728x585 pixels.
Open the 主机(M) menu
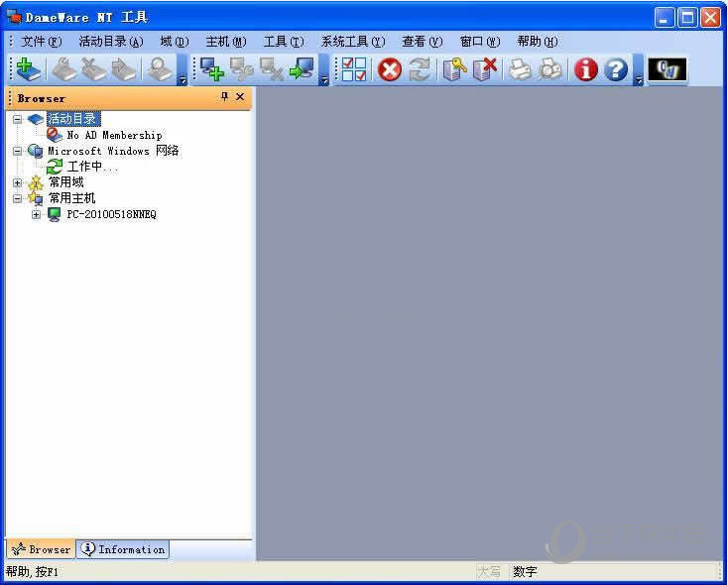click(x=226, y=42)
